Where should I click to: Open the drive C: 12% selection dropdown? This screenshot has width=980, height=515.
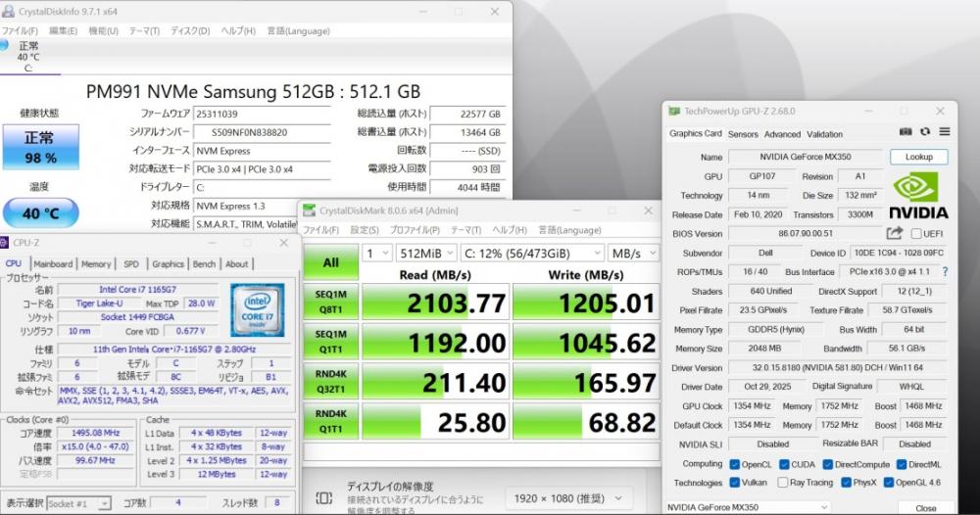point(532,253)
